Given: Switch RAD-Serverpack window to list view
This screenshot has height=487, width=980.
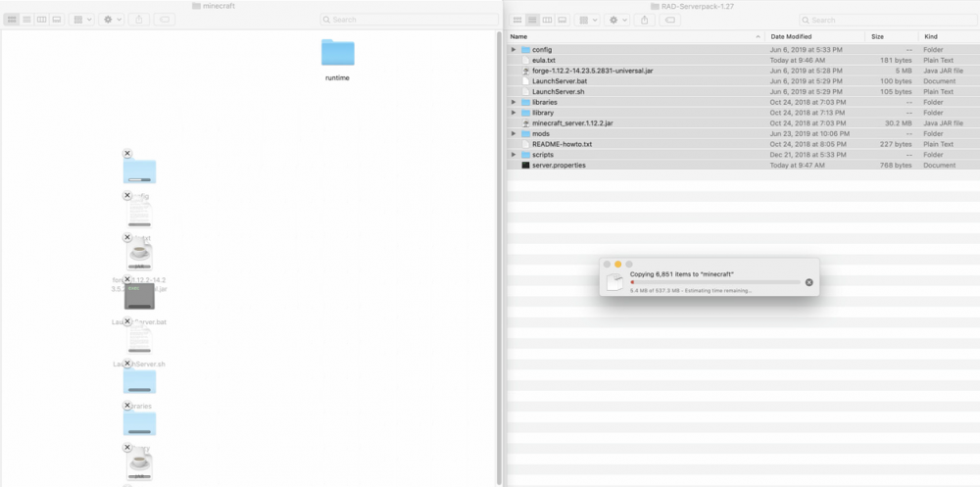Looking at the screenshot, I should pos(532,20).
